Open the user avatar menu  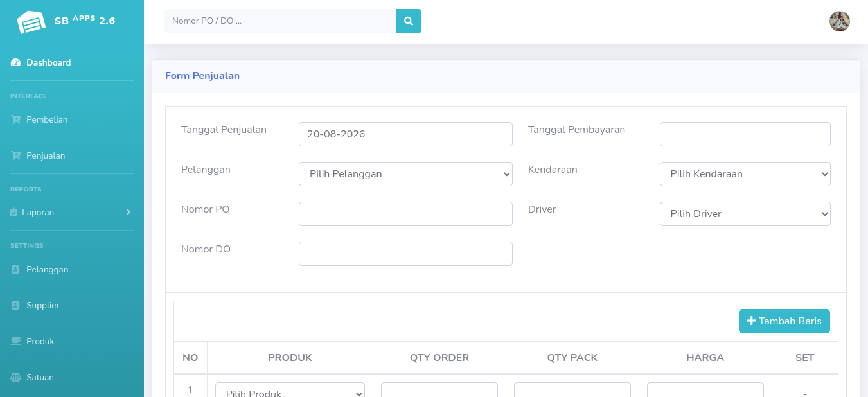[840, 21]
